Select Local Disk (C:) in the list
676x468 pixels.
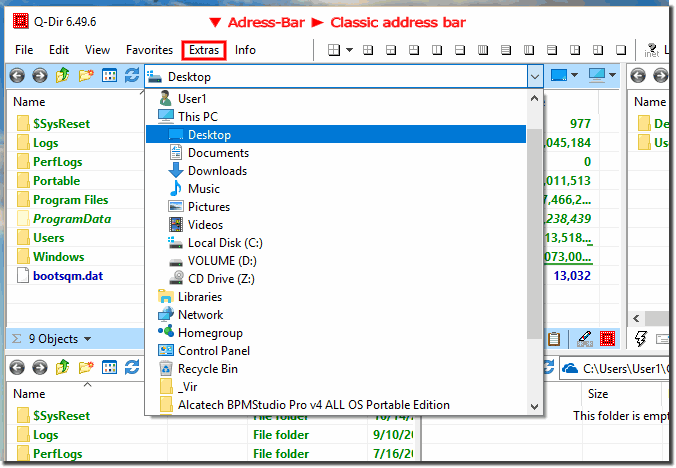[x=336, y=243]
